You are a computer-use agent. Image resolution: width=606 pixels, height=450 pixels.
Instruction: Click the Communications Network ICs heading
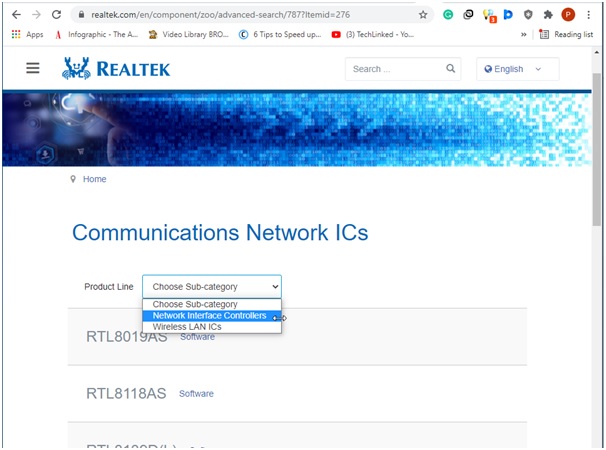220,232
